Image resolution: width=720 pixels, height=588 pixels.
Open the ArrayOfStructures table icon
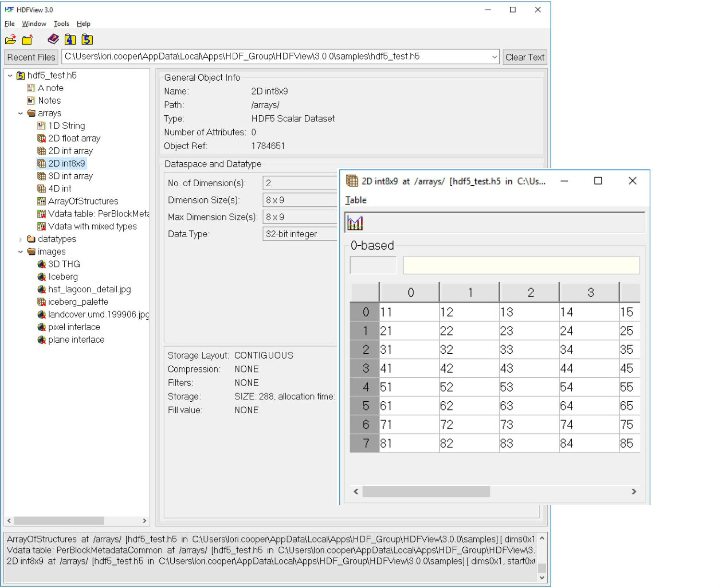[x=41, y=201]
